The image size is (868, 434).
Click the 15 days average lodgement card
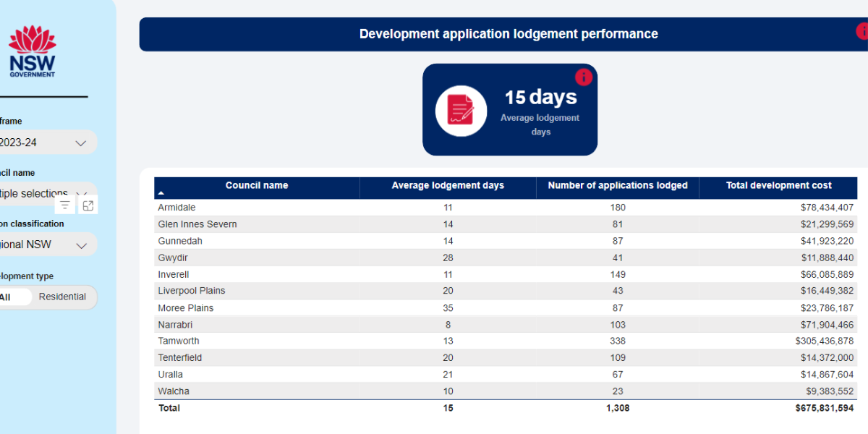510,110
